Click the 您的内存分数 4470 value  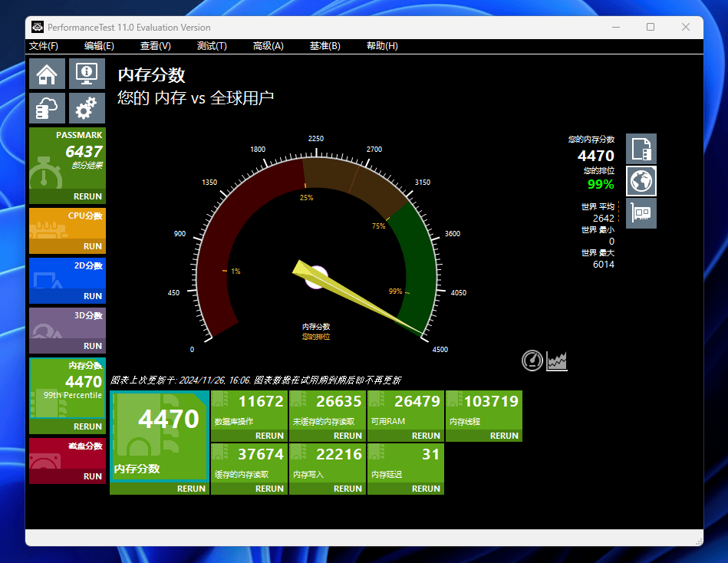(596, 156)
